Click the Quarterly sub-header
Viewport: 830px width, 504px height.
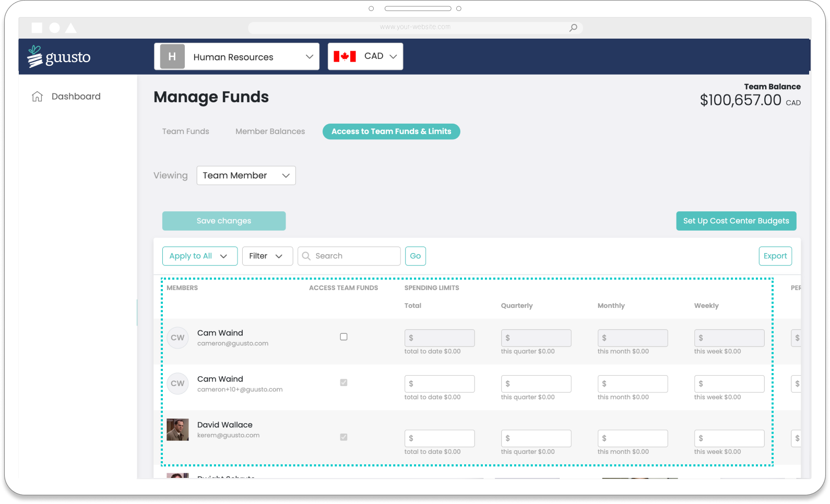(517, 306)
